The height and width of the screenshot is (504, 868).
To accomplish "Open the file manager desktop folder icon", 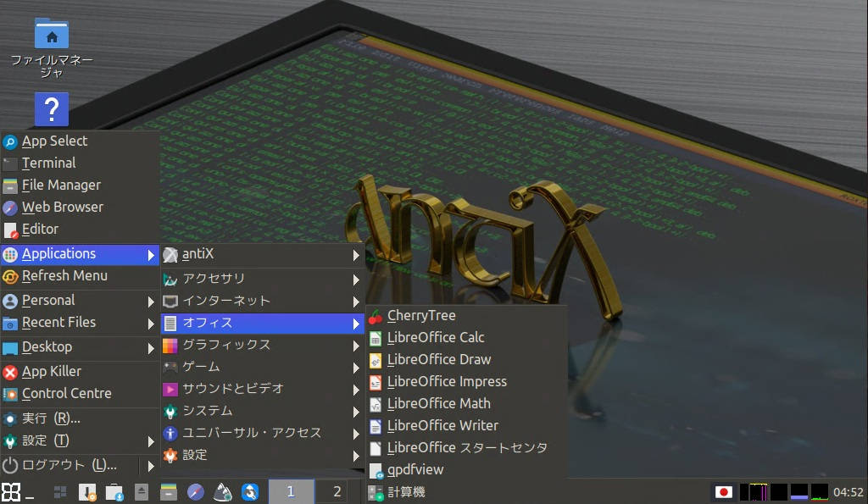I will tap(52, 35).
